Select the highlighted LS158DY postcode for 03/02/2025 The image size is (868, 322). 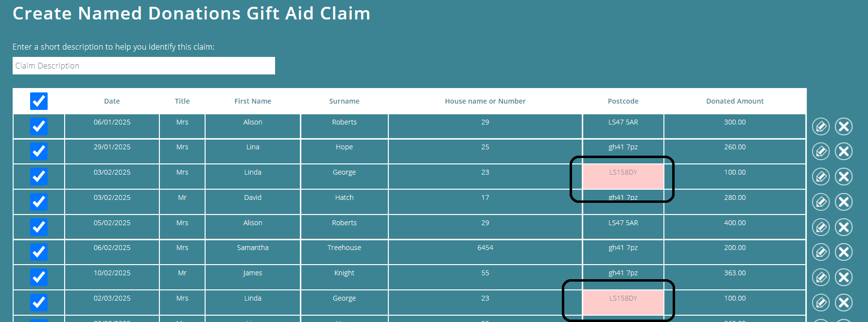623,177
